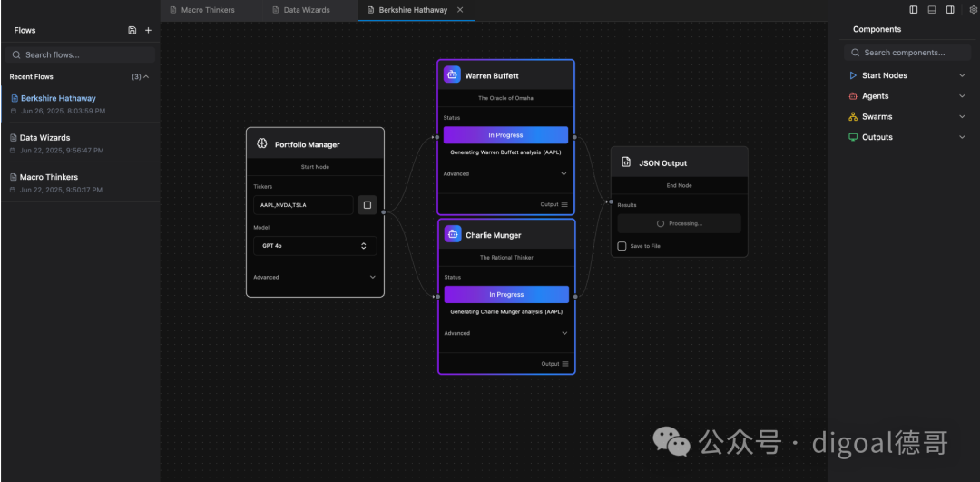
Task: Click the Charlie Munger agent robot icon
Action: click(x=453, y=234)
